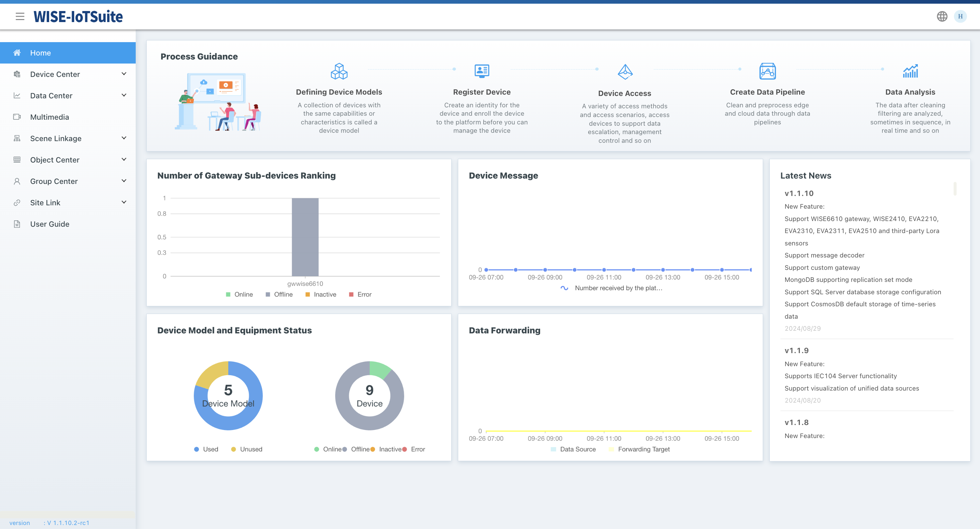The width and height of the screenshot is (980, 529).
Task: Open the Scene Linkage menu
Action: 68,138
